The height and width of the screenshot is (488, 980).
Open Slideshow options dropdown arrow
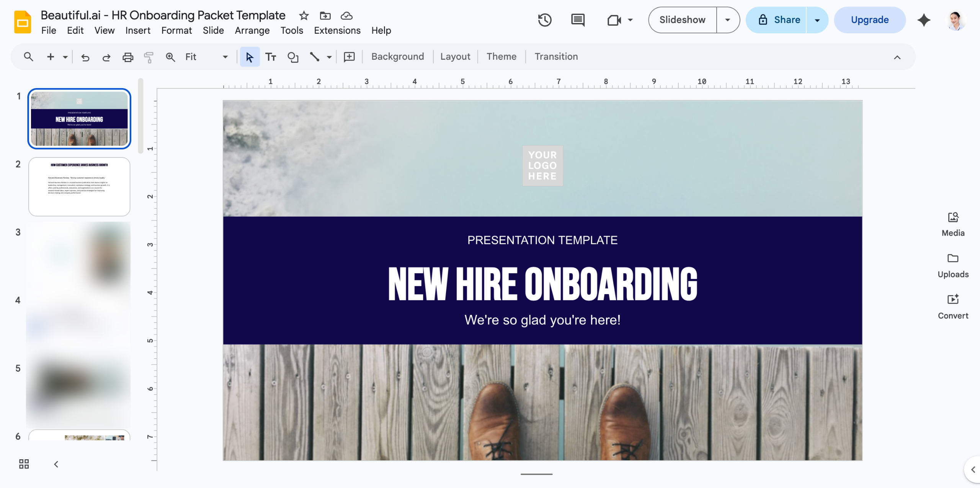728,20
